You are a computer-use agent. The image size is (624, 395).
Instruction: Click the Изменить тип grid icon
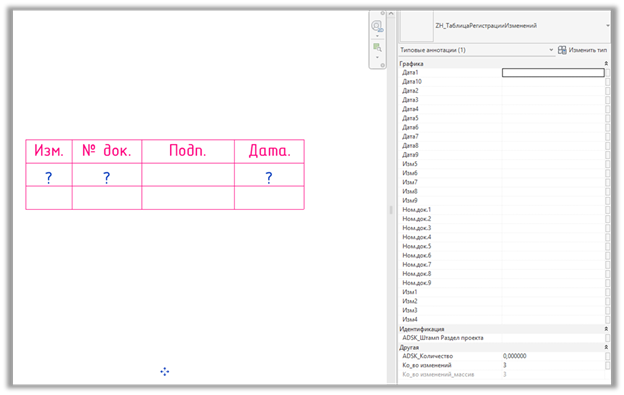(562, 50)
